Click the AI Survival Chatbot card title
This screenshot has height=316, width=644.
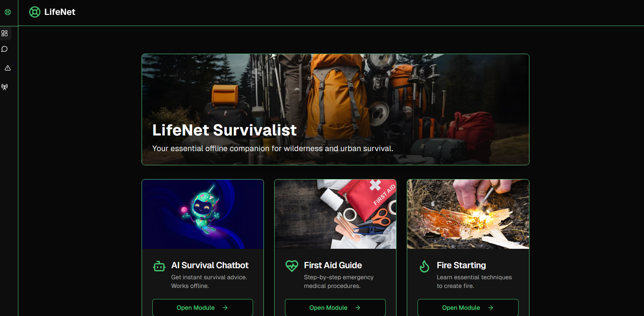[x=210, y=265]
